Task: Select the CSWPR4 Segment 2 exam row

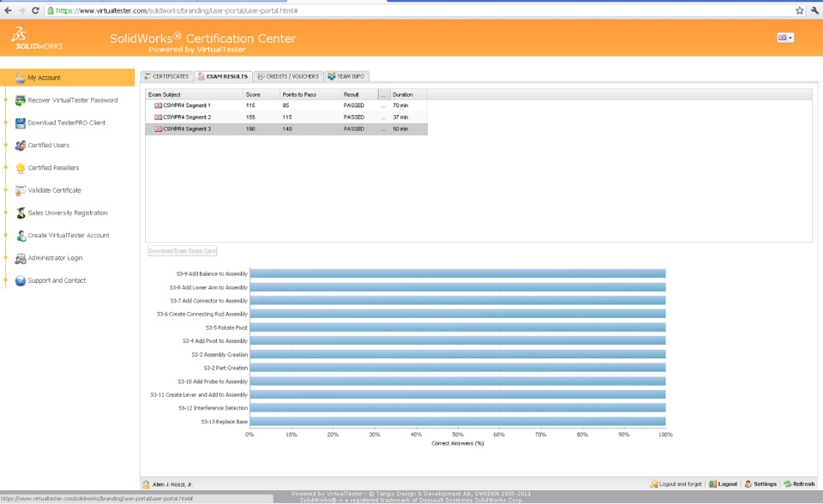Action: click(286, 117)
